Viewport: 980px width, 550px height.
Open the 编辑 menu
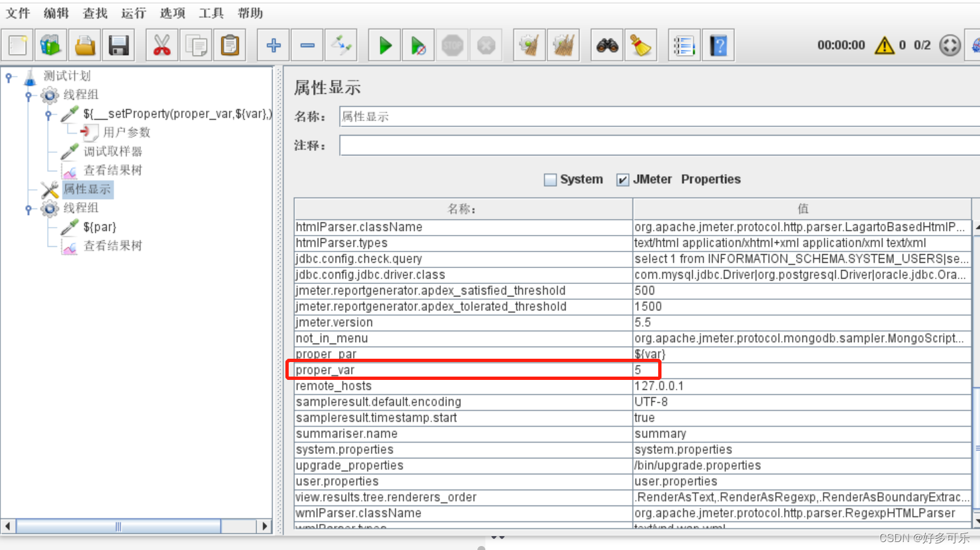pos(56,13)
